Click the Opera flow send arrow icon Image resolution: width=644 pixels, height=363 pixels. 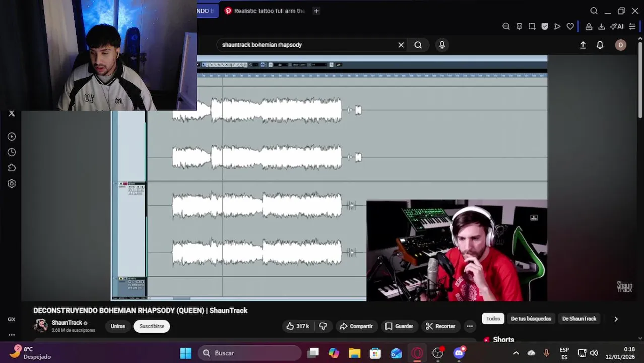557,27
